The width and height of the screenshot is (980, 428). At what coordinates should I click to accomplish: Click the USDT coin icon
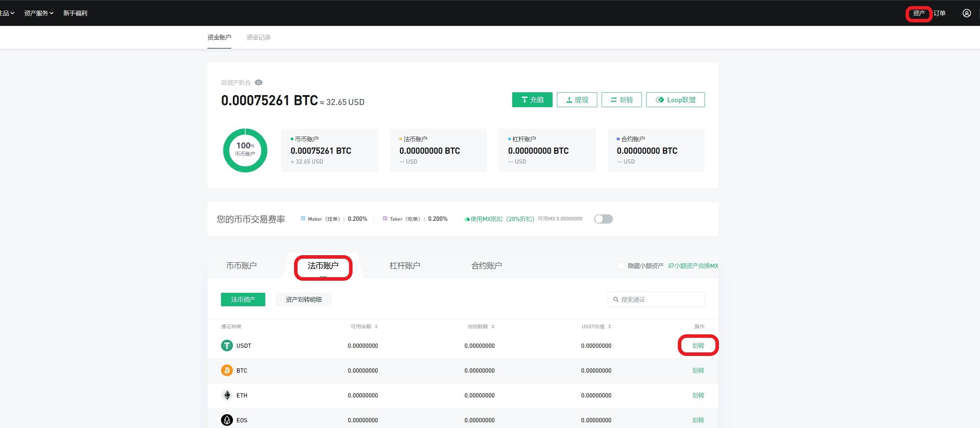[x=227, y=345]
